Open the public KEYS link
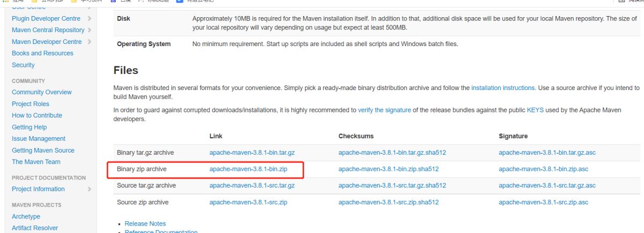Image resolution: width=644 pixels, height=233 pixels. (x=535, y=110)
